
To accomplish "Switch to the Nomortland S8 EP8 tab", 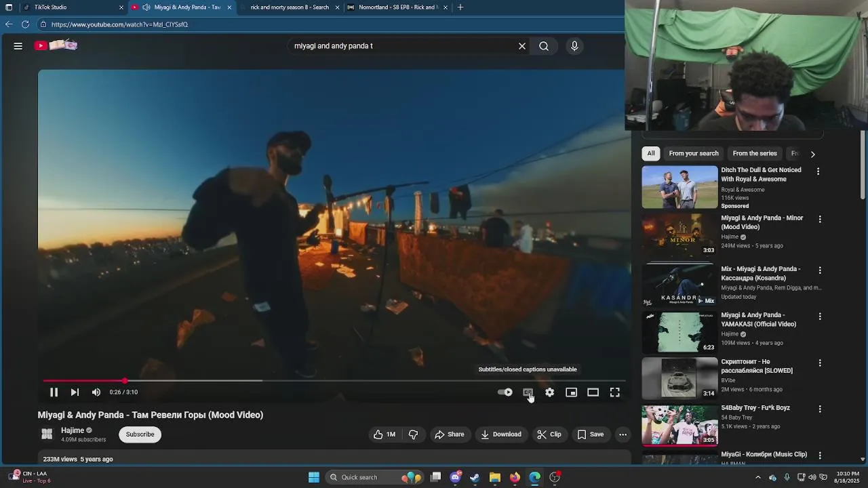I will [397, 7].
